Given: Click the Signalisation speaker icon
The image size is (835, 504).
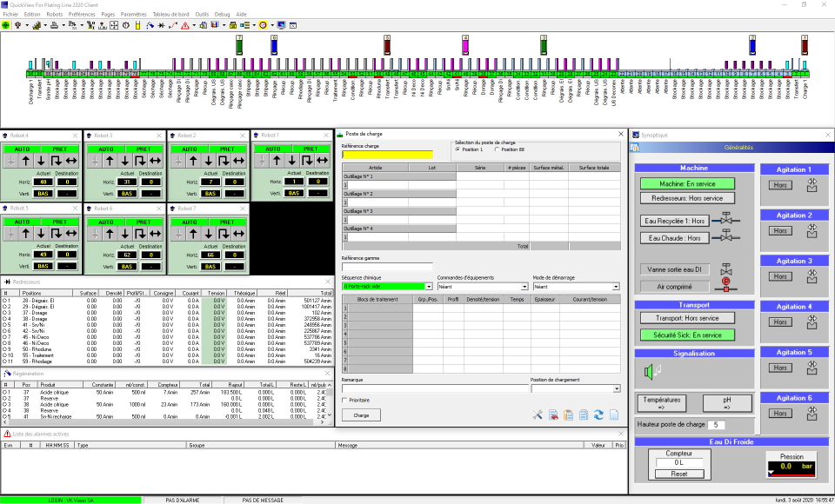Looking at the screenshot, I should click(x=652, y=372).
